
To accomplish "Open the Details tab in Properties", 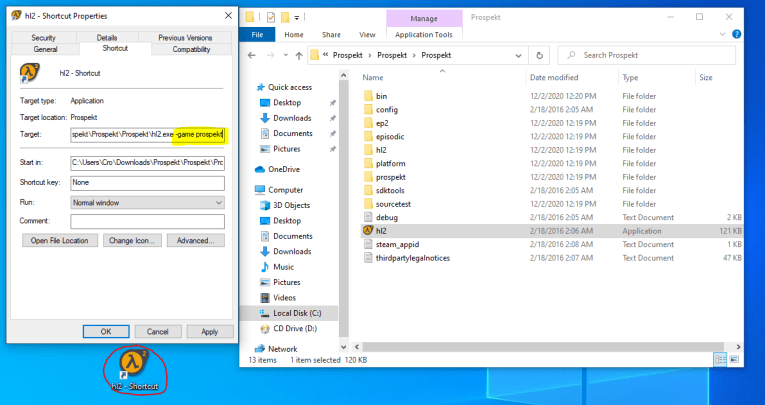I will pos(107,38).
